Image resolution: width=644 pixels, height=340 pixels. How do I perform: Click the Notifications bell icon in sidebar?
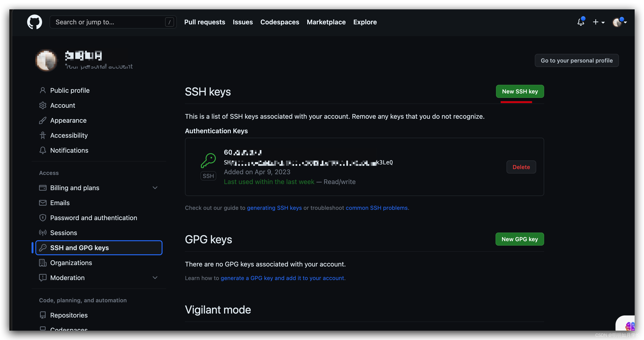tap(43, 150)
